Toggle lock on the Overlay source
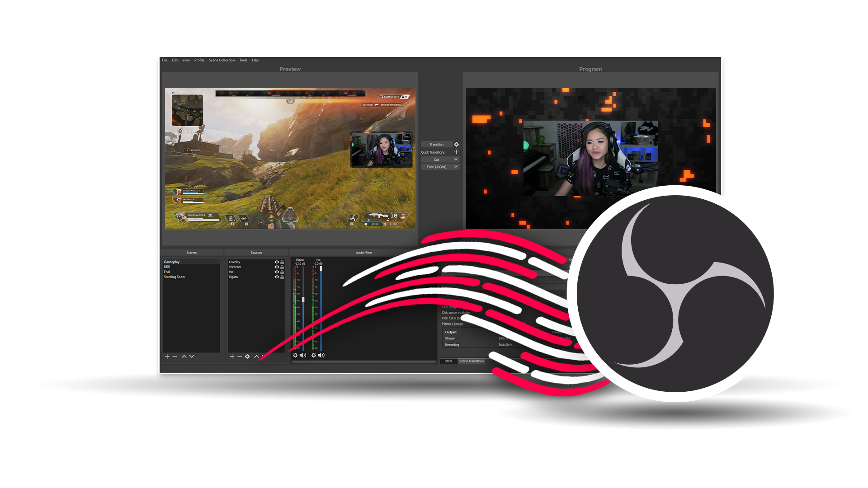 point(282,262)
